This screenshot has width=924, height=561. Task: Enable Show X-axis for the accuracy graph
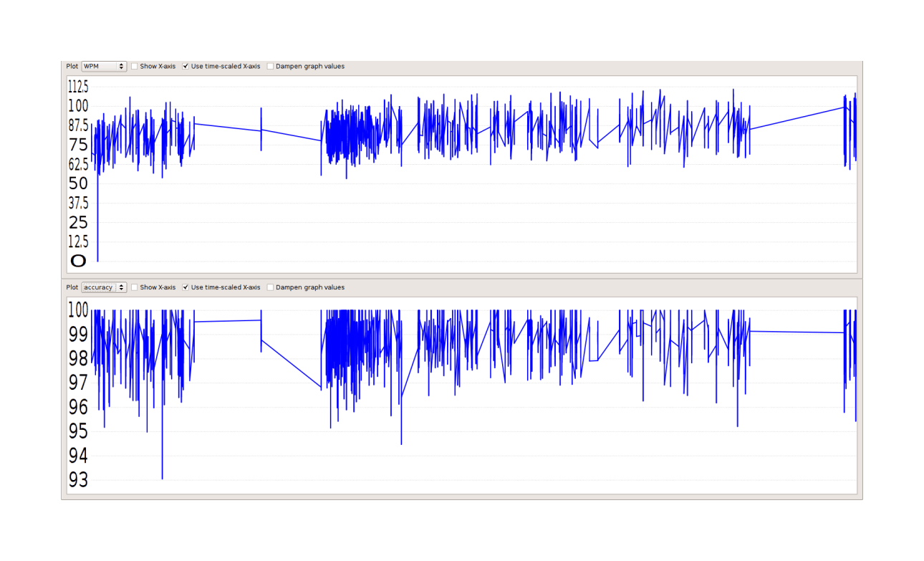[x=135, y=287]
